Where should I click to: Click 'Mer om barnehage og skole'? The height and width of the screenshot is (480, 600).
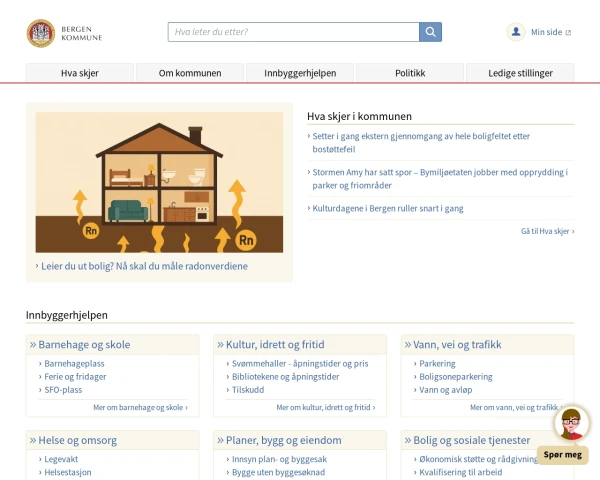[140, 407]
